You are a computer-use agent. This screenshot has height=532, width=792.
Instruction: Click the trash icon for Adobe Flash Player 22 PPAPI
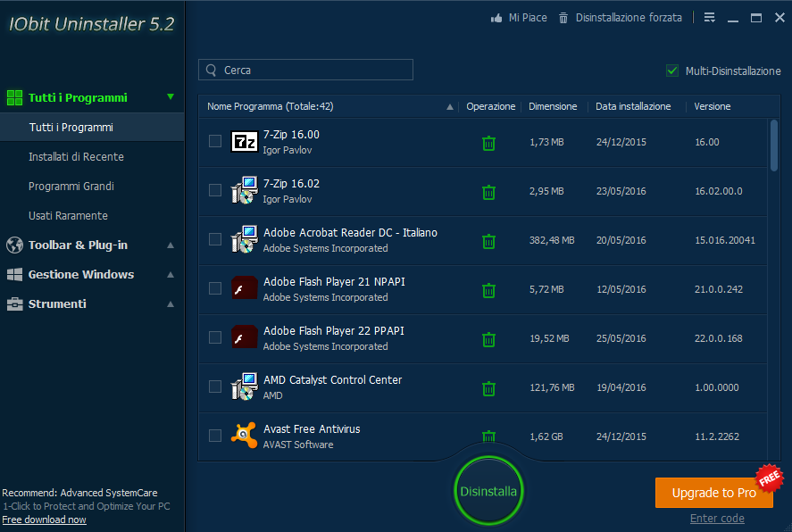[x=488, y=339]
